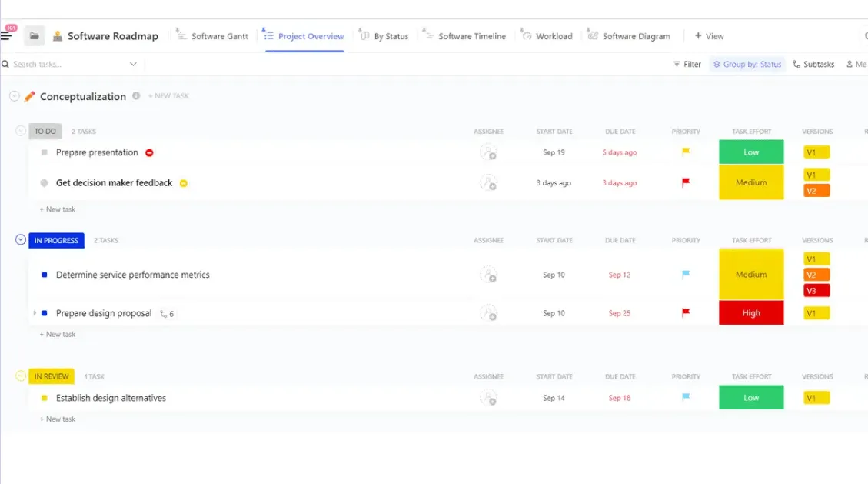The height and width of the screenshot is (484, 868).
Task: Collapse the TO DO group
Action: pos(21,132)
